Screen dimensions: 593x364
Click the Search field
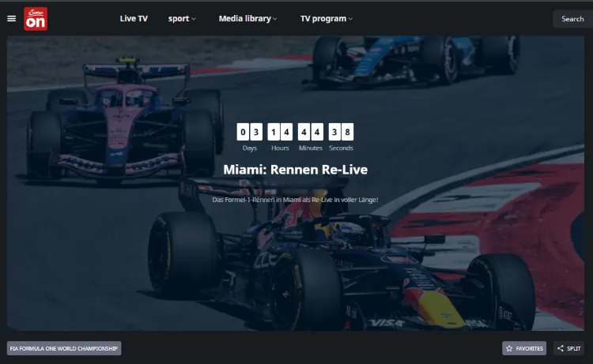[572, 19]
